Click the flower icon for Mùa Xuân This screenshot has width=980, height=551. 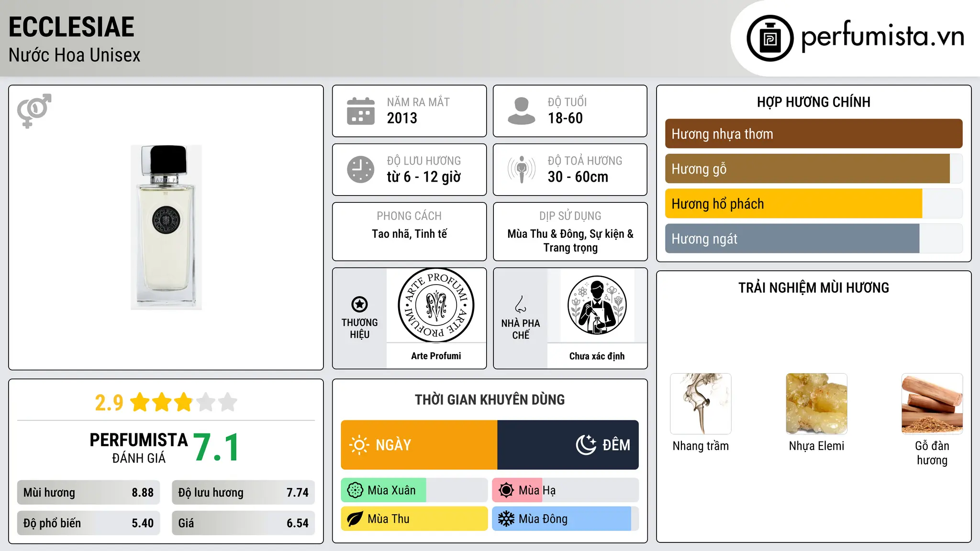point(355,490)
